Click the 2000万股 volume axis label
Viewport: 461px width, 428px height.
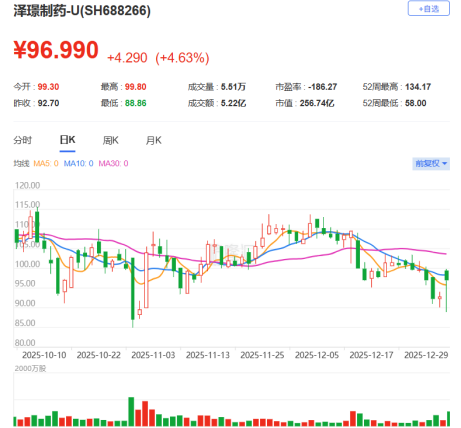pos(30,368)
